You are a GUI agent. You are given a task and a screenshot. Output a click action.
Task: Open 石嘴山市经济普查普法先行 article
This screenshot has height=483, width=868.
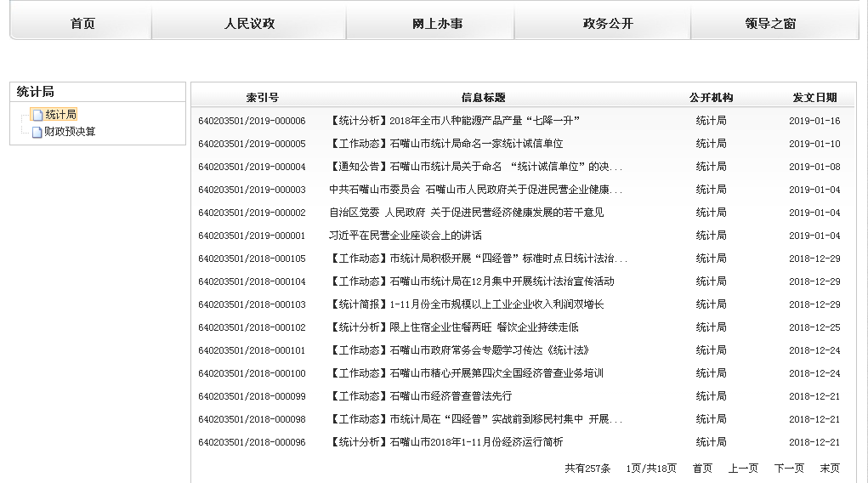420,396
